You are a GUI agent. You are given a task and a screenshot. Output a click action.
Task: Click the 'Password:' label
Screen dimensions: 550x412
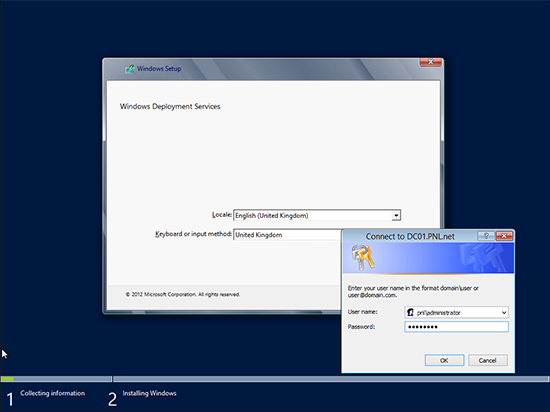(361, 326)
